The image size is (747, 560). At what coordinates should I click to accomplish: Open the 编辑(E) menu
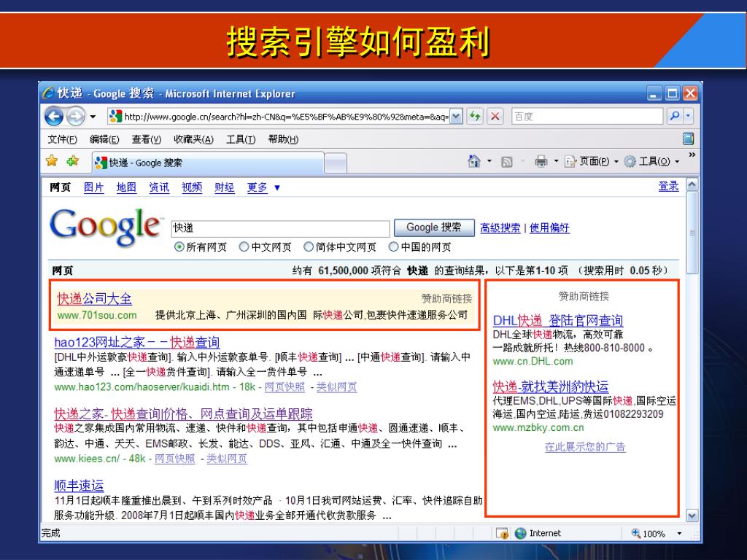(104, 139)
